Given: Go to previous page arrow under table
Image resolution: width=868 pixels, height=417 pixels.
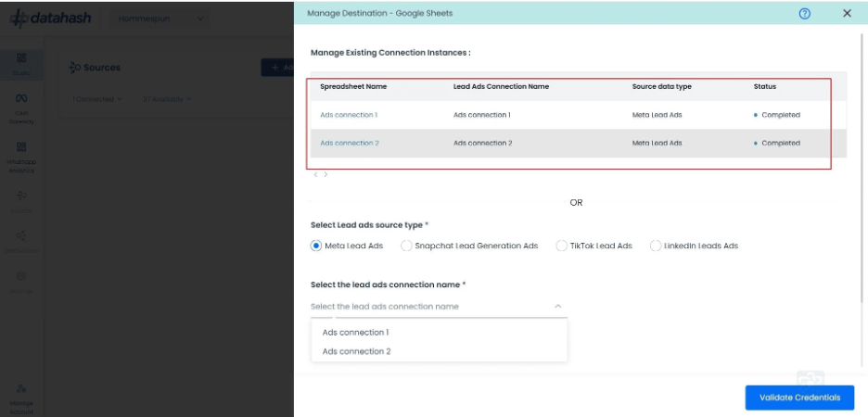Looking at the screenshot, I should click(x=315, y=174).
